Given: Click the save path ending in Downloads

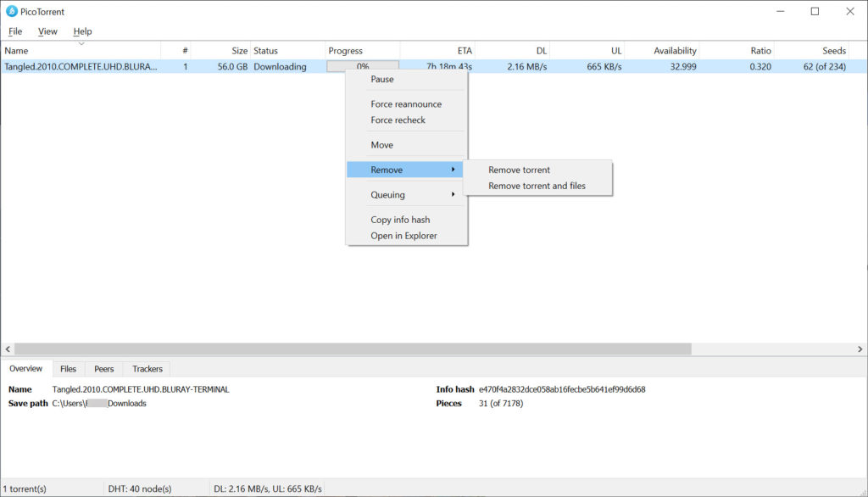Looking at the screenshot, I should pyautogui.click(x=99, y=404).
